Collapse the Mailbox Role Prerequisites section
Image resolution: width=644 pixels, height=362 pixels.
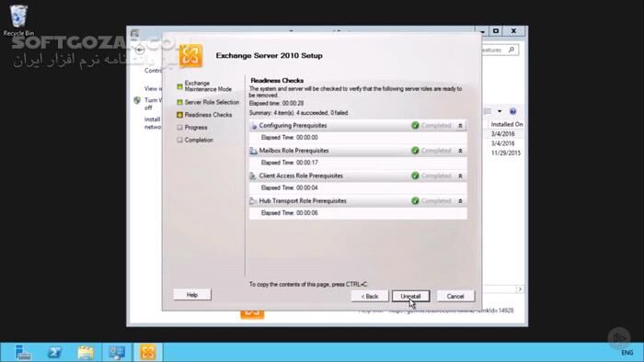[460, 151]
